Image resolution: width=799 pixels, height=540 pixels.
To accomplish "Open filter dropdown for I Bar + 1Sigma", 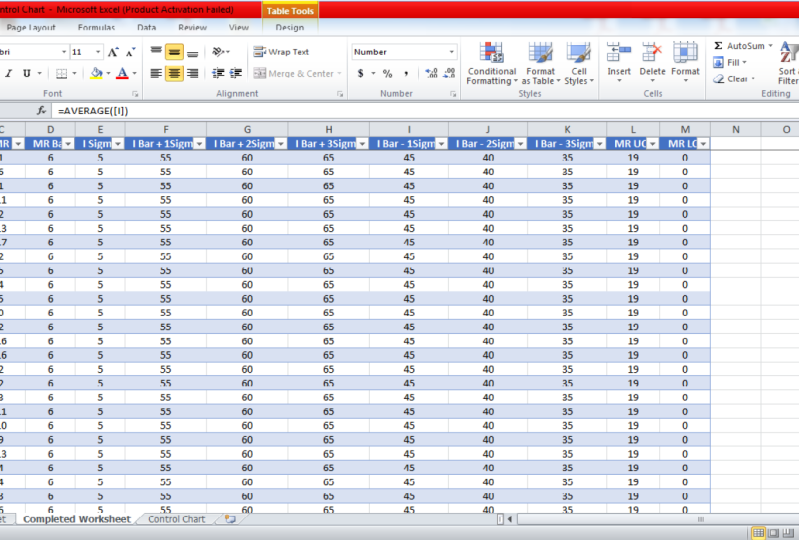I will [199, 144].
